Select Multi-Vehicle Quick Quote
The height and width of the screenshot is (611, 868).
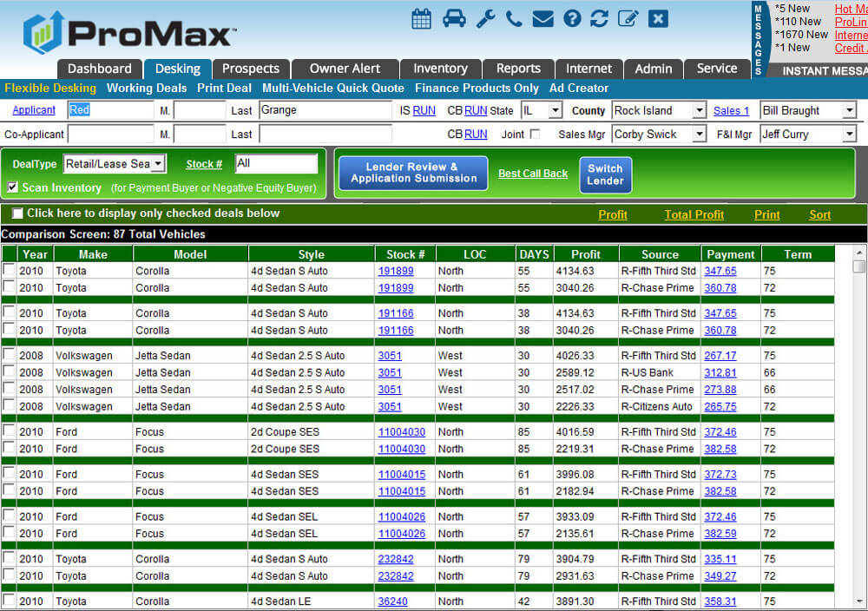pos(333,88)
